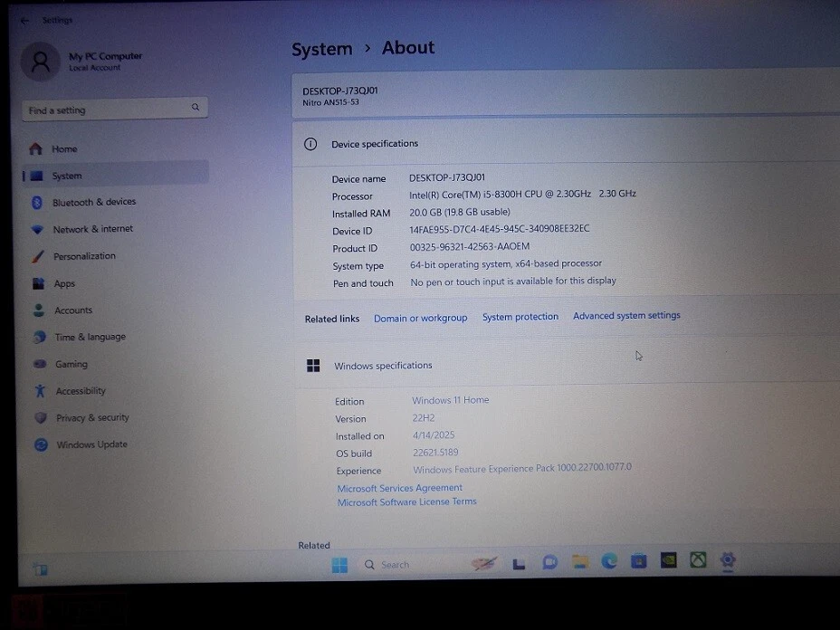
Task: Open Network & internet settings
Action: [x=92, y=230]
